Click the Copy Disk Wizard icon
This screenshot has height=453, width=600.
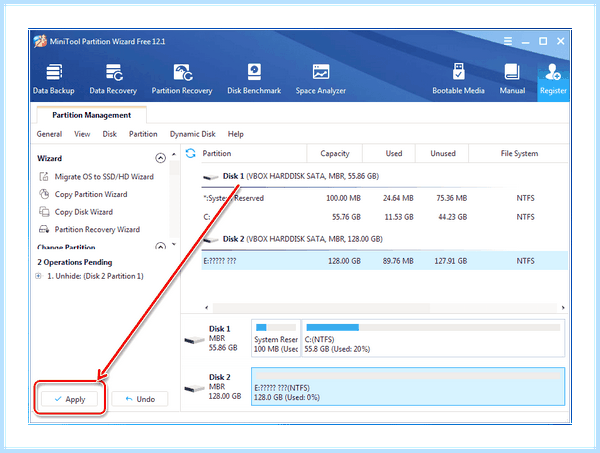point(44,212)
